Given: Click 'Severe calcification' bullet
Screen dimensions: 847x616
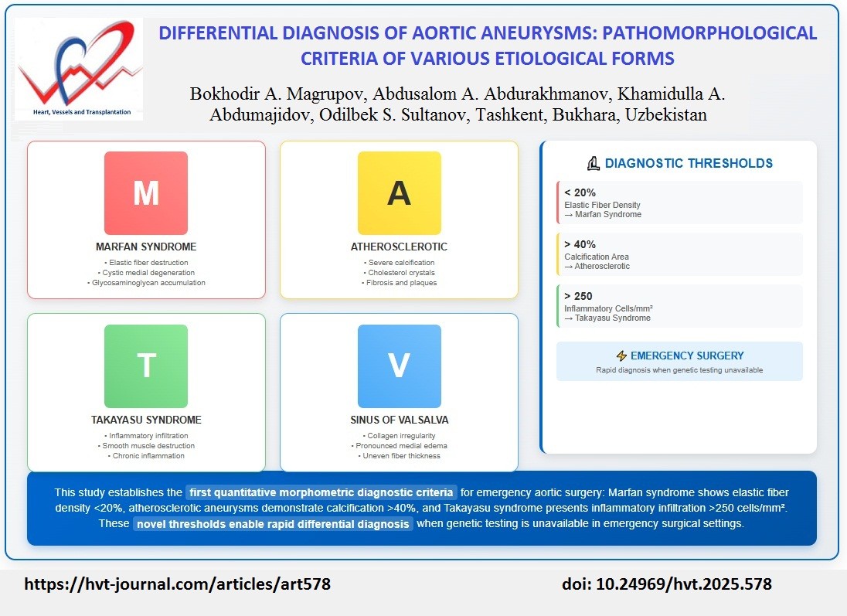Looking at the screenshot, I should click(x=400, y=263).
